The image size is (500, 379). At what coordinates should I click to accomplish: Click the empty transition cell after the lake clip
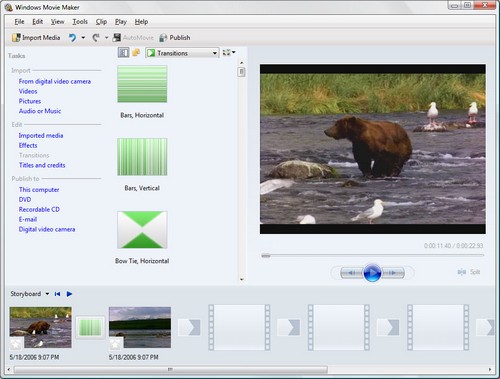[189, 327]
